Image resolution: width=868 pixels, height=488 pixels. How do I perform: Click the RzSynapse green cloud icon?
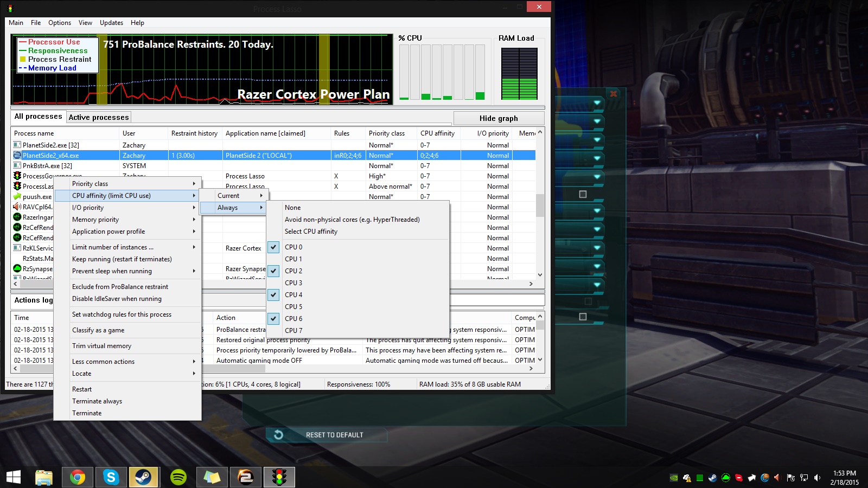pyautogui.click(x=17, y=268)
